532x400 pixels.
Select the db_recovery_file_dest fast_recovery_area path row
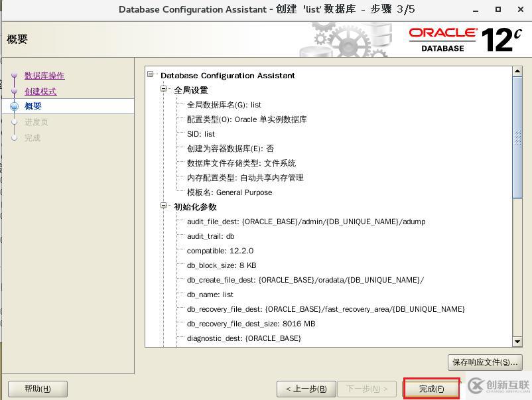326,309
